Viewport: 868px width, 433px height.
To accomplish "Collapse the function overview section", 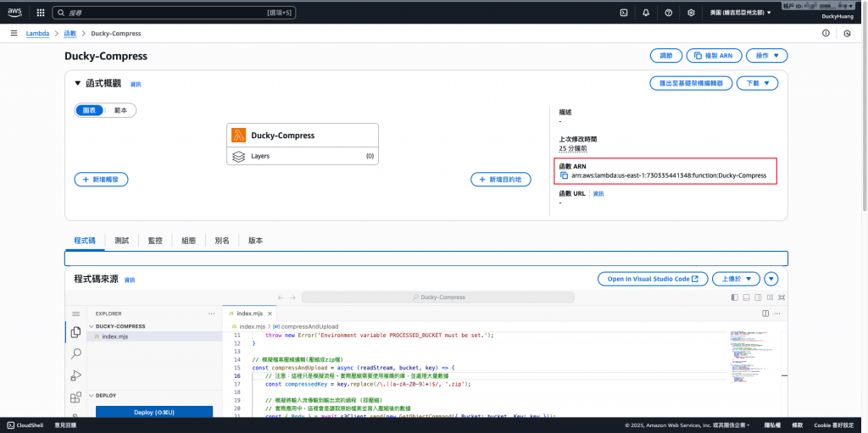I will pyautogui.click(x=77, y=84).
